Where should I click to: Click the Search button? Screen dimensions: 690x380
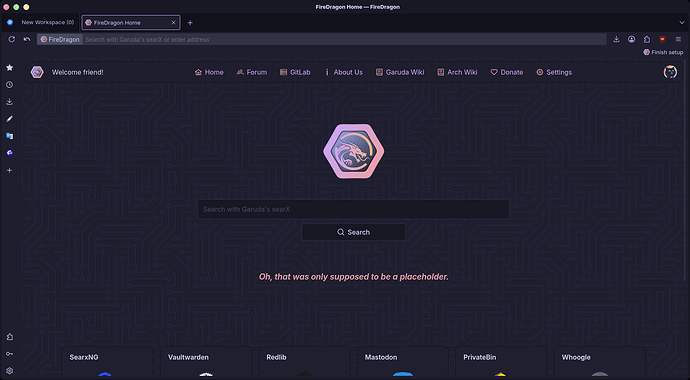click(353, 232)
